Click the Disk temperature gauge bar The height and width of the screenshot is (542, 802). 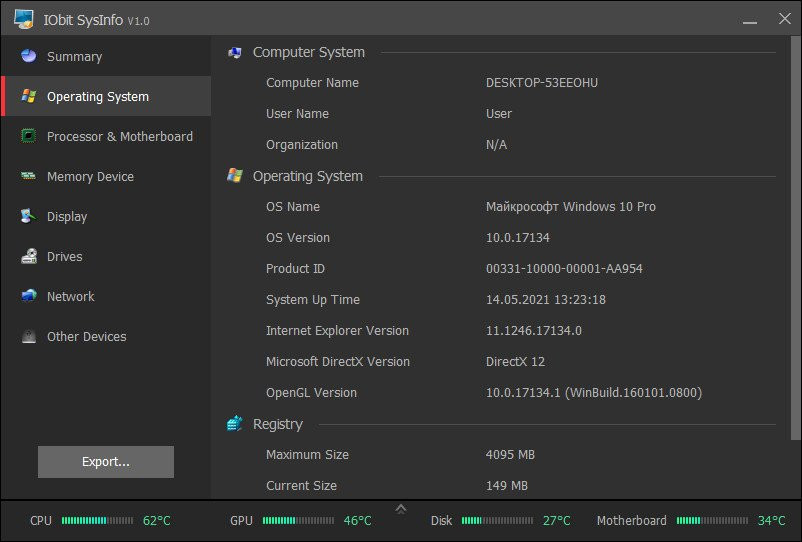(x=497, y=521)
